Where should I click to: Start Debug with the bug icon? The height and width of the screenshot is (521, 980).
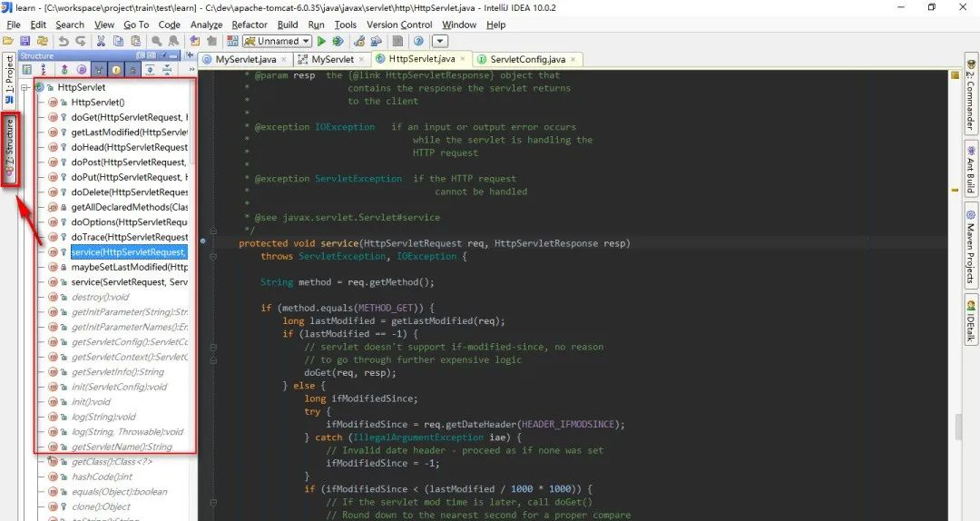coord(338,41)
